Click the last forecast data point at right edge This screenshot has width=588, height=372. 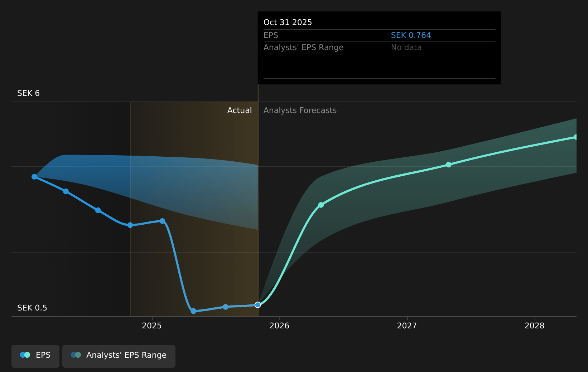point(575,137)
